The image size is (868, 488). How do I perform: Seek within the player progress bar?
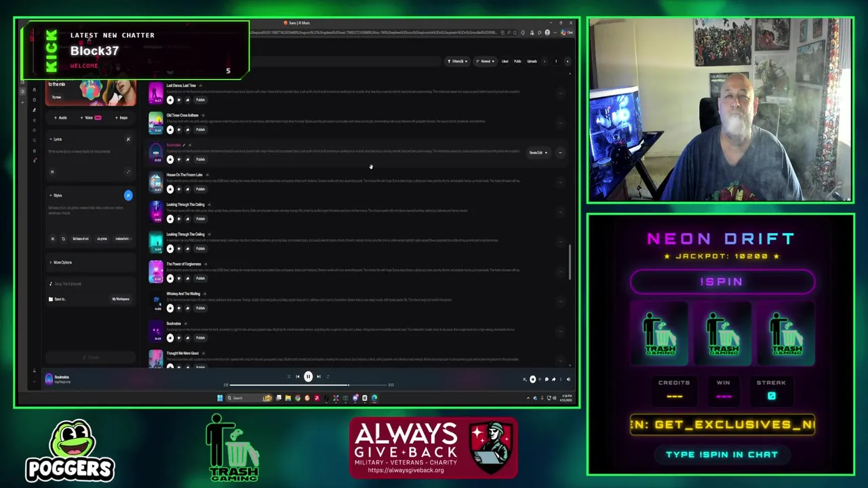[x=309, y=385]
